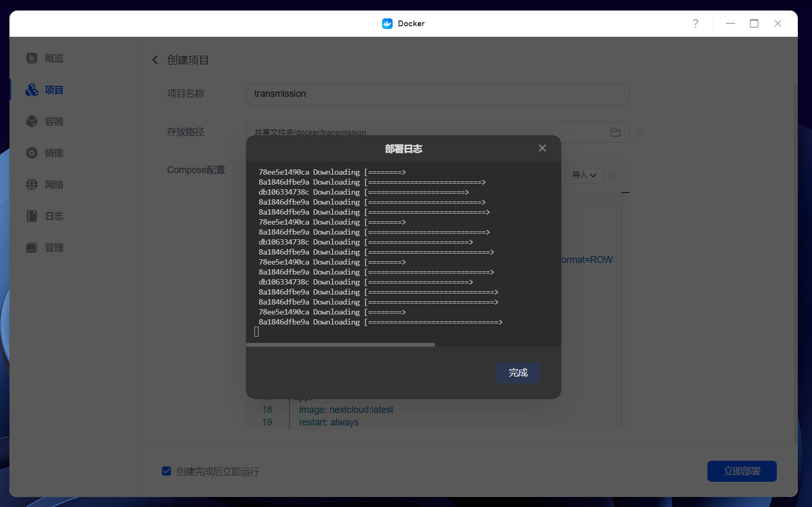Open the 概览 overview sidebar icon
Screen dimensions: 812x507
click(x=32, y=58)
